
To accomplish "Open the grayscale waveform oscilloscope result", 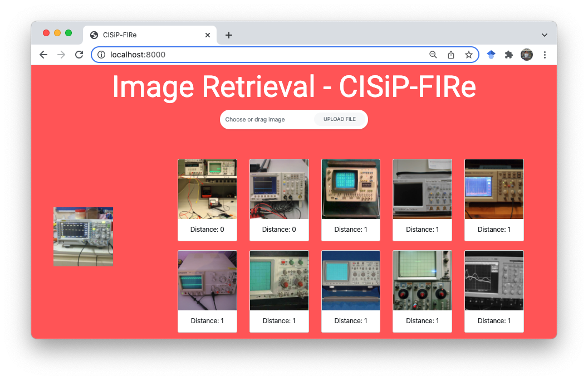I will pyautogui.click(x=494, y=291).
